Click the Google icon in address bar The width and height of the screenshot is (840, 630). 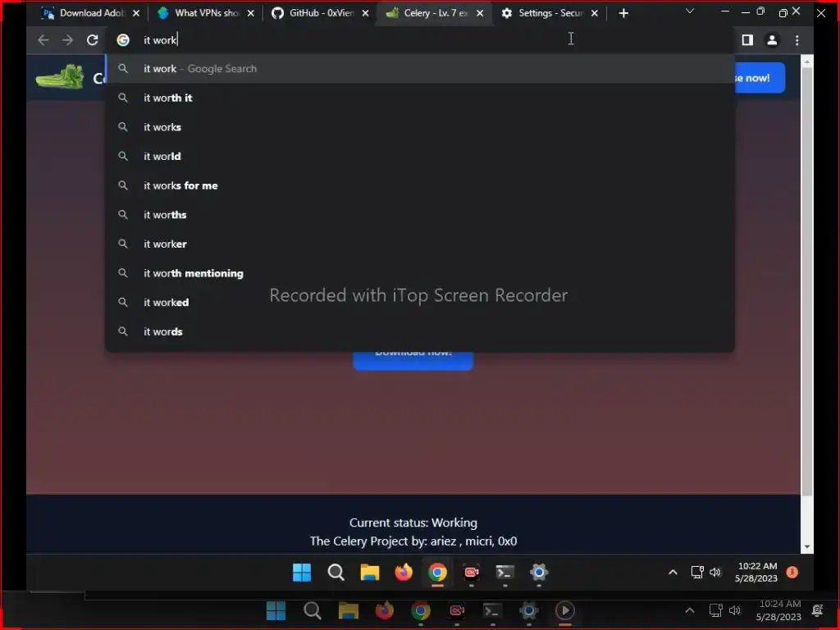123,40
